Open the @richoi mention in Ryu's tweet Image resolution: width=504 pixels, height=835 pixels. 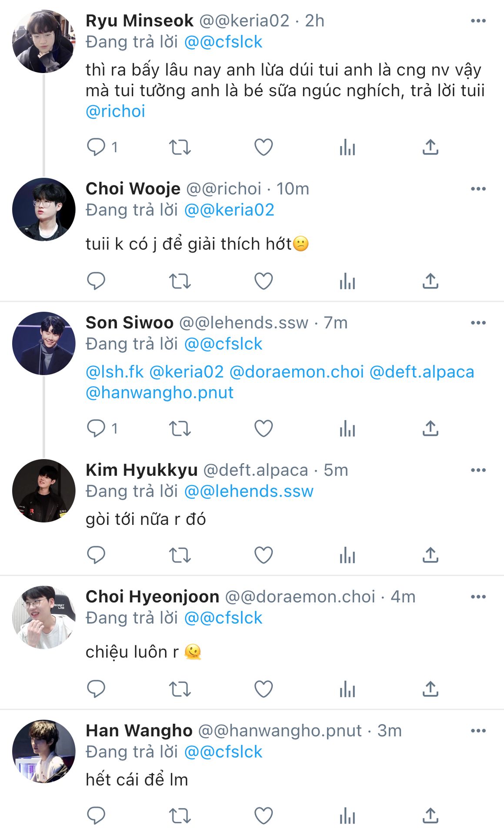[115, 111]
